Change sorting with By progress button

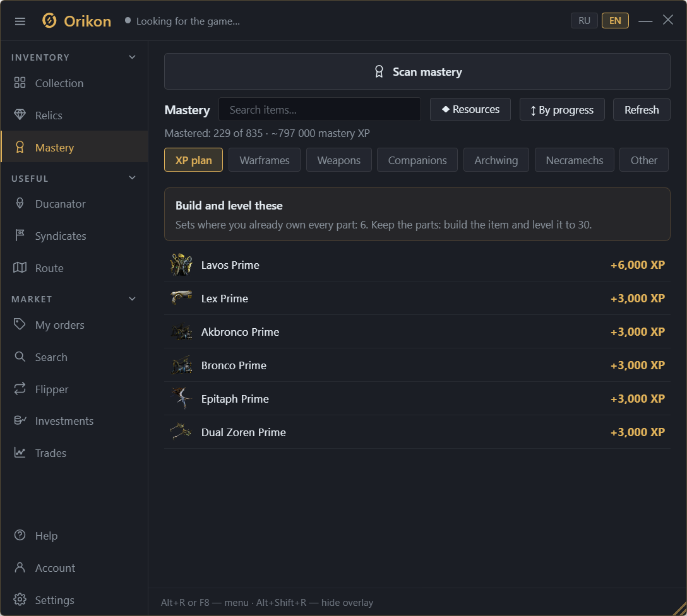pos(562,109)
